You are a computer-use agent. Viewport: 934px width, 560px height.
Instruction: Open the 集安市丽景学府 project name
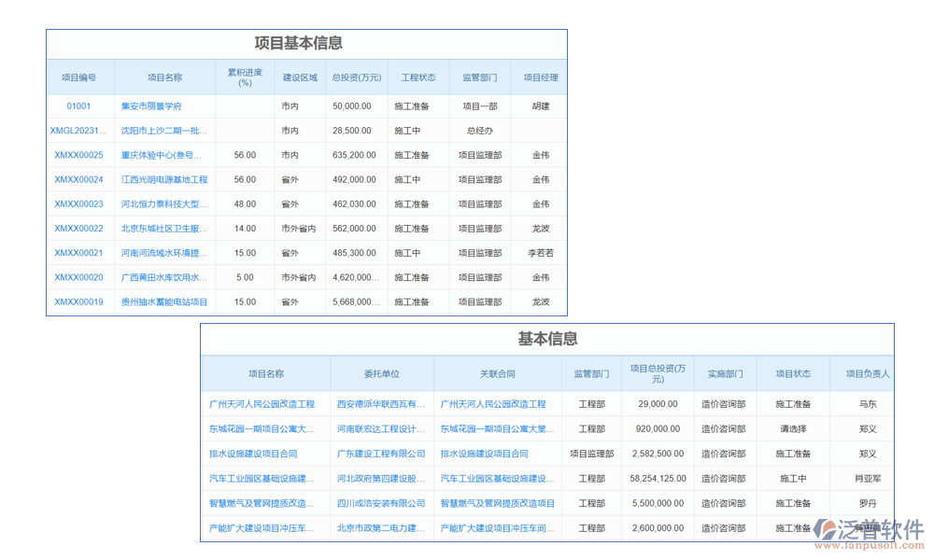tap(164, 106)
